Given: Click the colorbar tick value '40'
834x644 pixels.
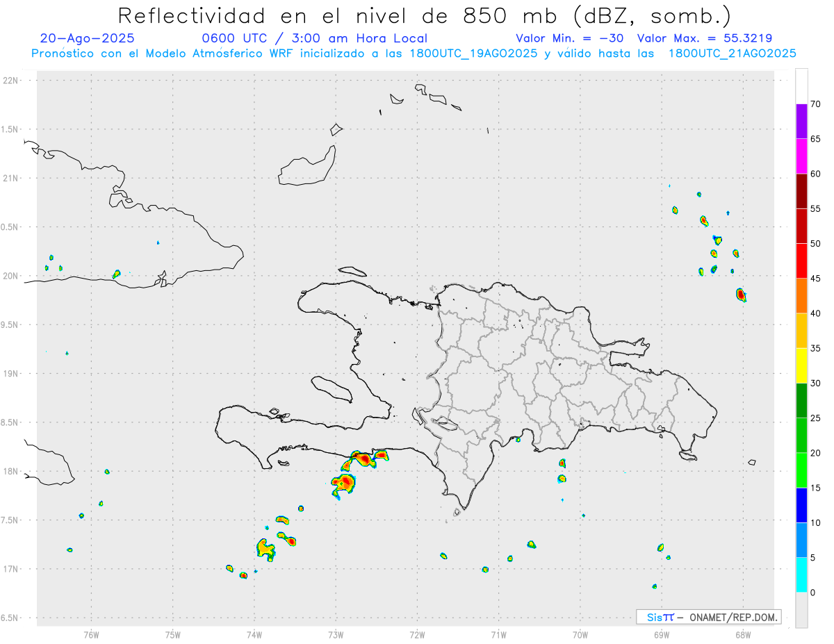Looking at the screenshot, I should click(815, 313).
